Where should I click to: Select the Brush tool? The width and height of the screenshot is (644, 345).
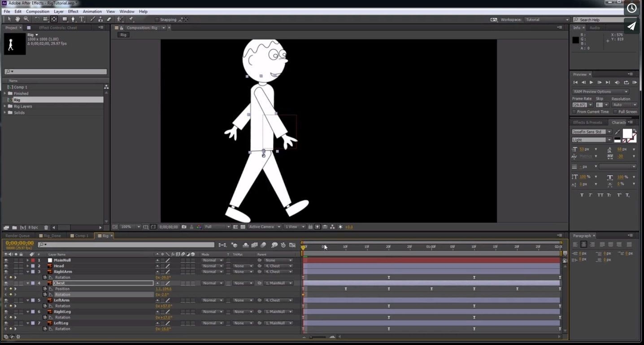92,19
